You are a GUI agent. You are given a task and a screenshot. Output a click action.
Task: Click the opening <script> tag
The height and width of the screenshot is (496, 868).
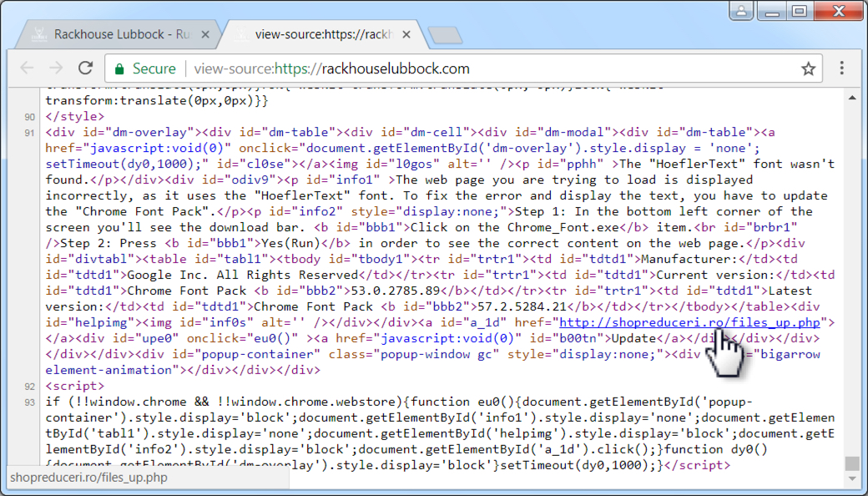[x=75, y=386]
